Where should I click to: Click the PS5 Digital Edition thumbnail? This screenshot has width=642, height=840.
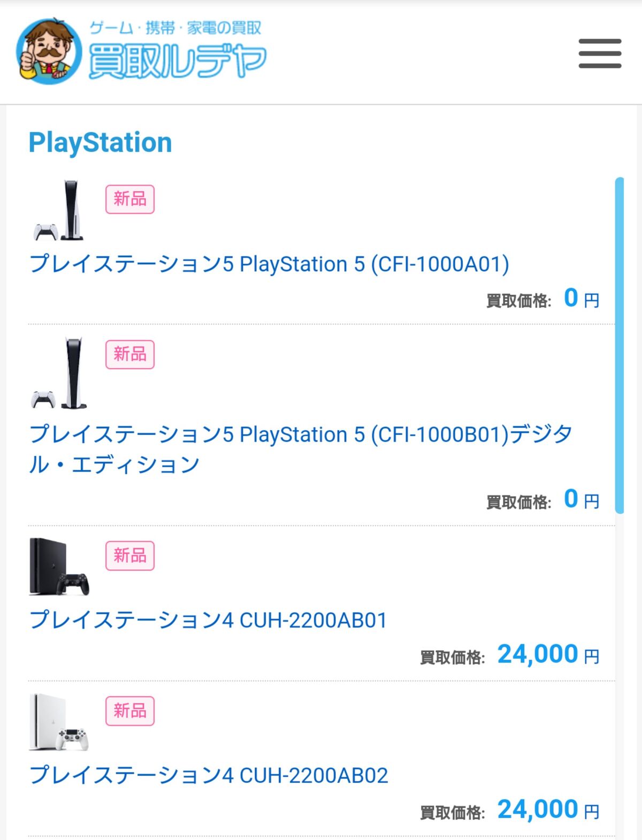pos(60,373)
